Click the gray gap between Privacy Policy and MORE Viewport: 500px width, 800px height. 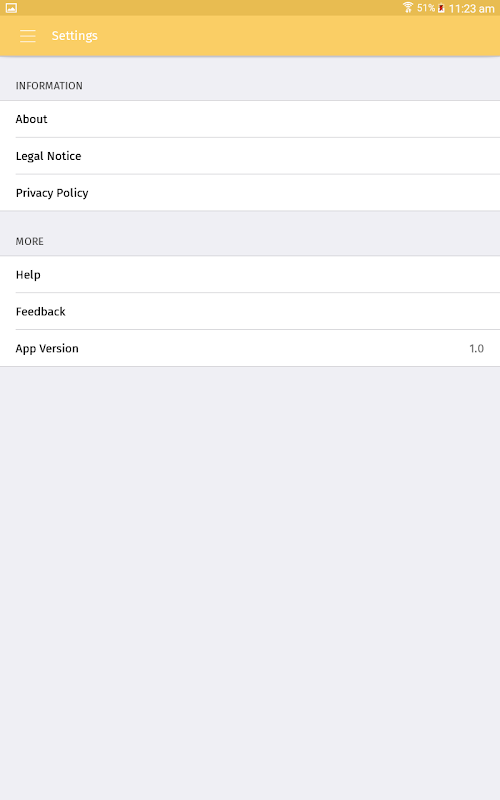click(250, 220)
